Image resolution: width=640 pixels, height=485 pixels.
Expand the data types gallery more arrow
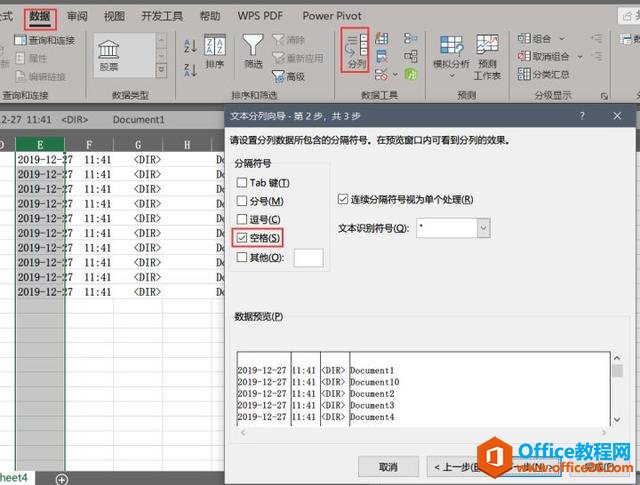(161, 70)
